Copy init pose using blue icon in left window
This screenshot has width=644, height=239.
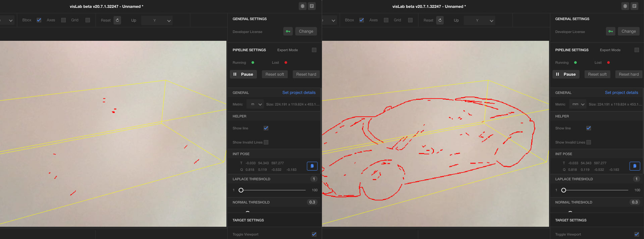click(x=312, y=166)
